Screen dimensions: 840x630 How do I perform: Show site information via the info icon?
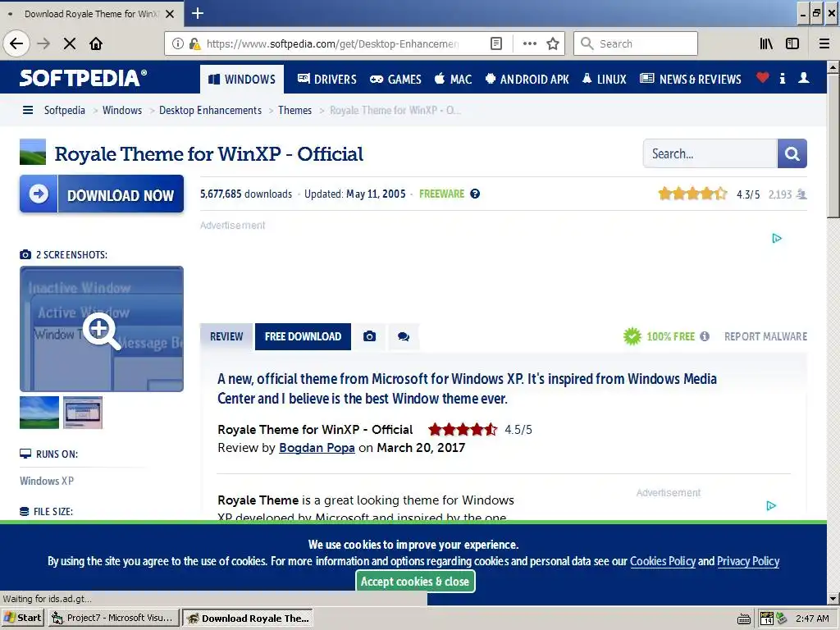[x=178, y=43]
